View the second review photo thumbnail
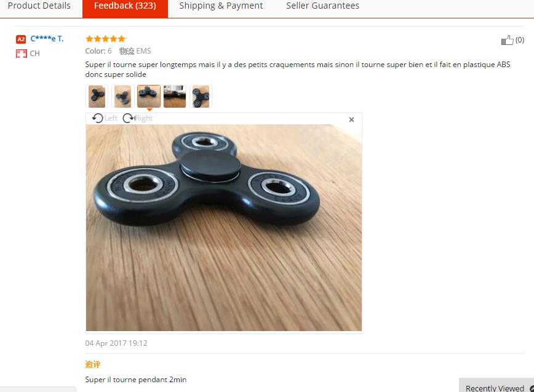The height and width of the screenshot is (392, 534). 122,97
